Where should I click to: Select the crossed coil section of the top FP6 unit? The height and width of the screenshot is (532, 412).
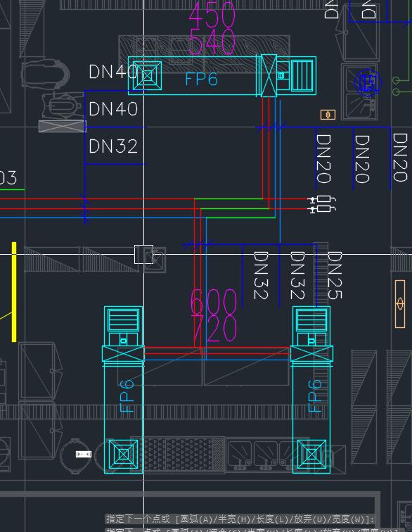[269, 75]
